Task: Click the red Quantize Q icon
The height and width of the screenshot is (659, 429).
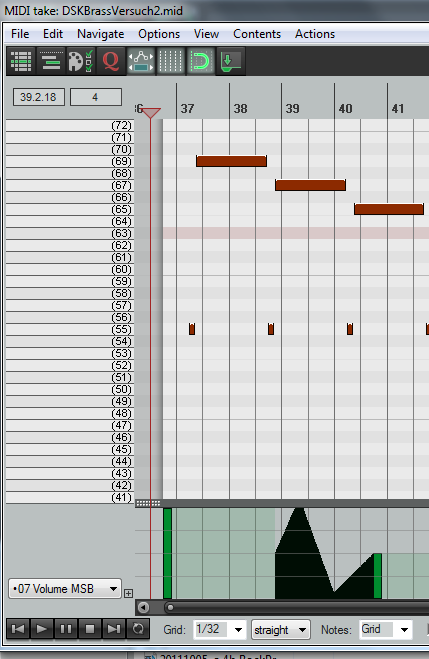Action: click(111, 61)
